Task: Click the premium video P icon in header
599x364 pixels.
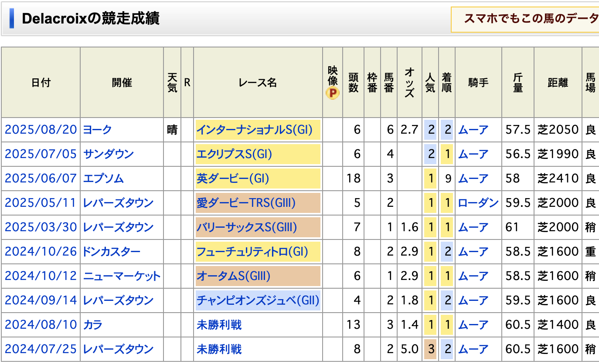Action: click(x=333, y=93)
